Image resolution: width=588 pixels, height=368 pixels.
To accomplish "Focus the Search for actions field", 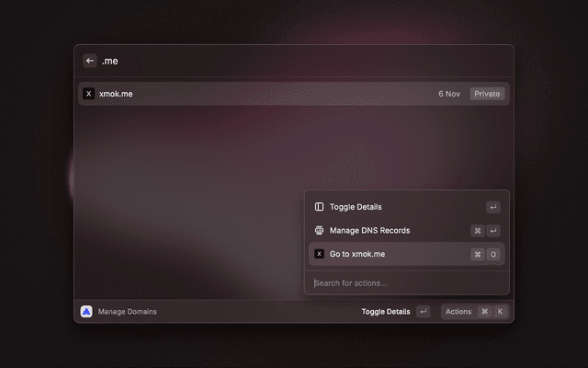I will 406,283.
